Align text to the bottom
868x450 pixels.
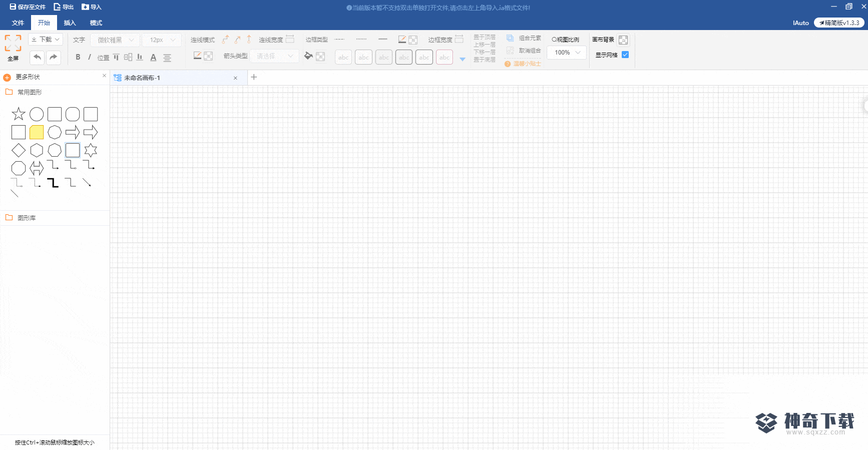point(140,57)
